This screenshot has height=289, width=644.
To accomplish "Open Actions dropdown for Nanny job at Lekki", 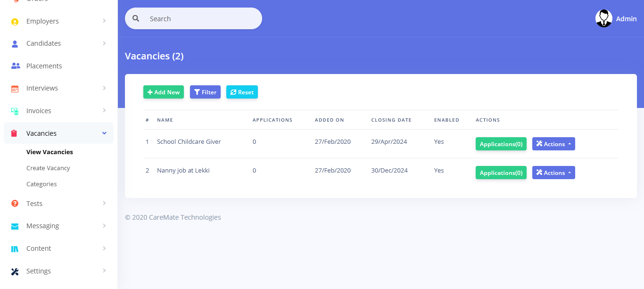I will (x=553, y=173).
